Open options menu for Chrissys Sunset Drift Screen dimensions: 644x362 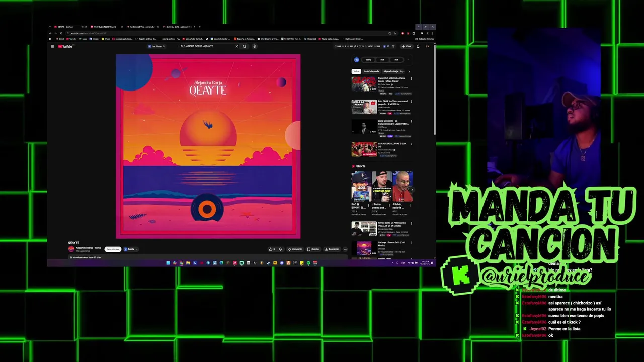(x=411, y=243)
